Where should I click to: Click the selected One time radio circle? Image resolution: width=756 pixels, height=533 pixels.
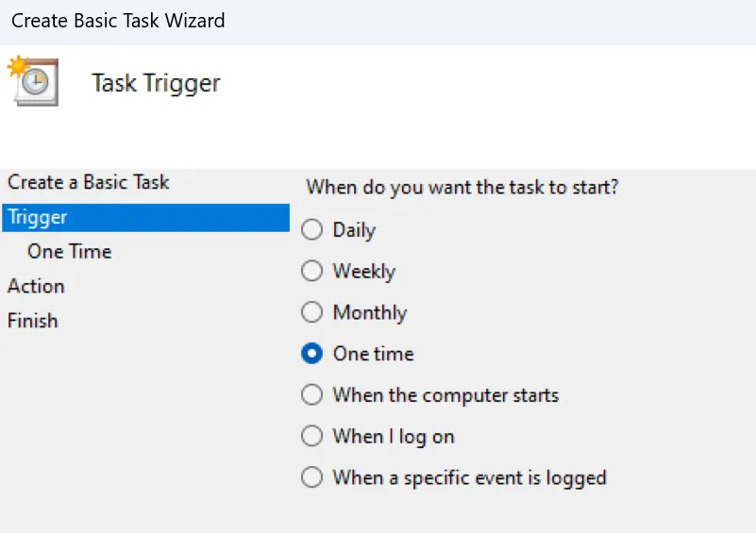tap(312, 353)
